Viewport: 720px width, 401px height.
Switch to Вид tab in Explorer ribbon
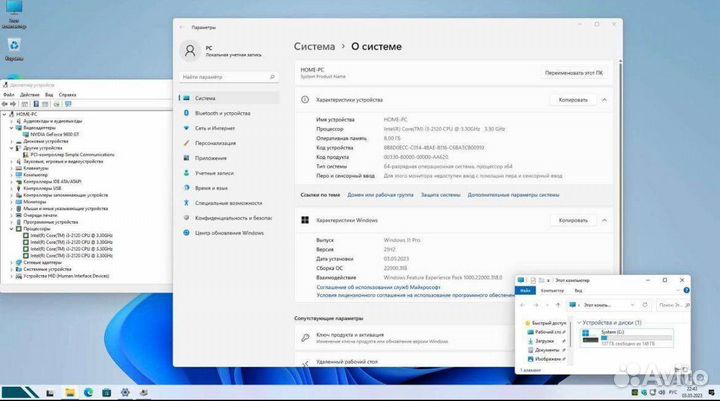578,290
